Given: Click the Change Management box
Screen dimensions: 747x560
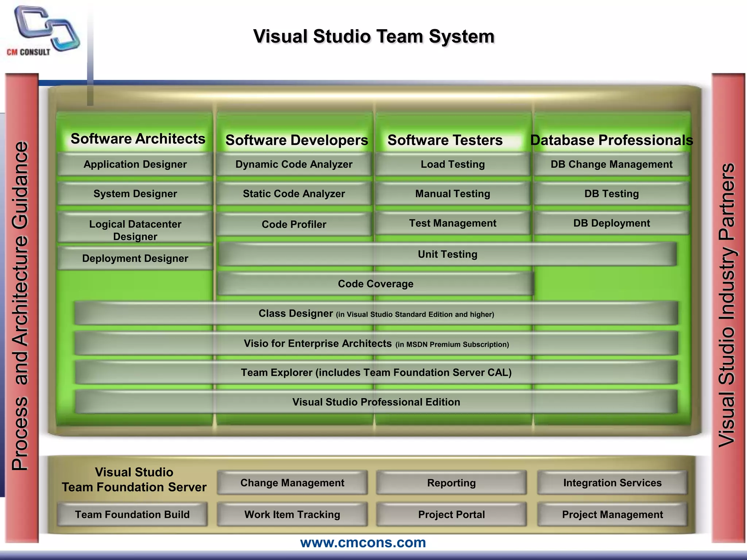Looking at the screenshot, I should click(292, 483).
